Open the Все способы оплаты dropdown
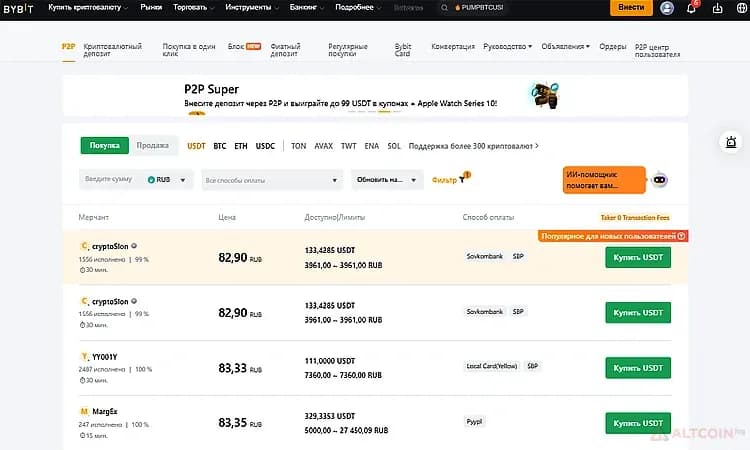 272,180
